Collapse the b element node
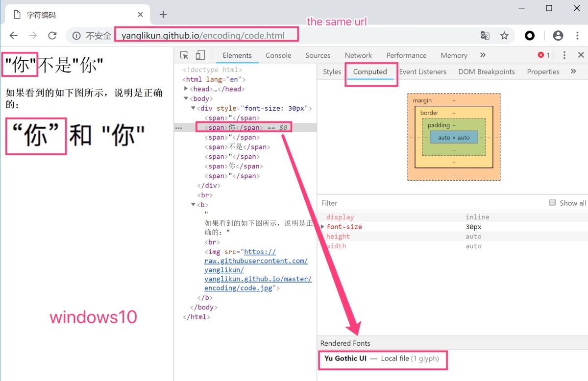The width and height of the screenshot is (588, 381). pos(194,205)
